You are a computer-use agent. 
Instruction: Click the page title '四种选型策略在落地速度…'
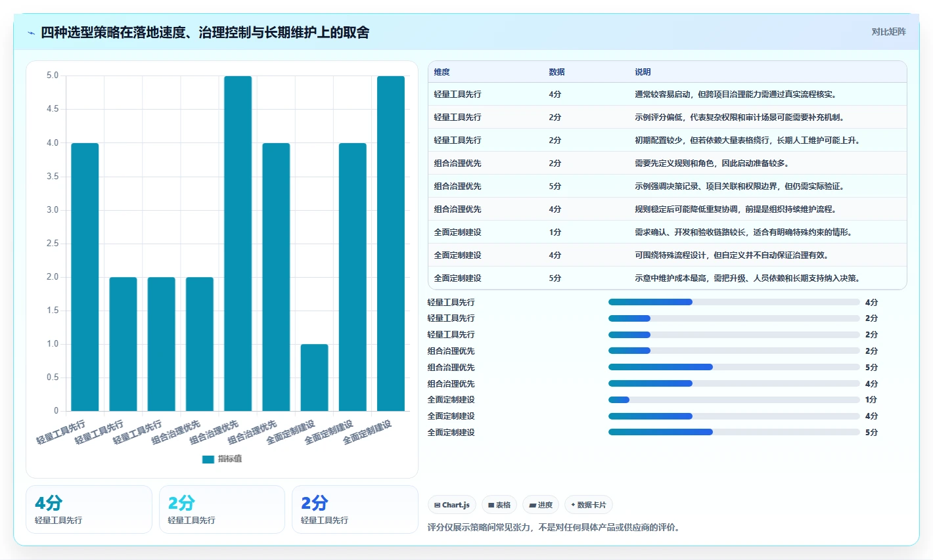pos(205,32)
